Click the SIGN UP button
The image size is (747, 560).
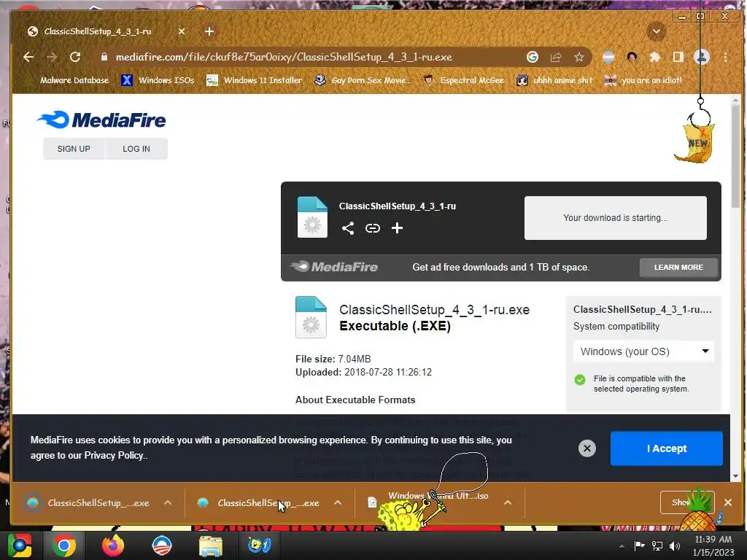click(74, 149)
